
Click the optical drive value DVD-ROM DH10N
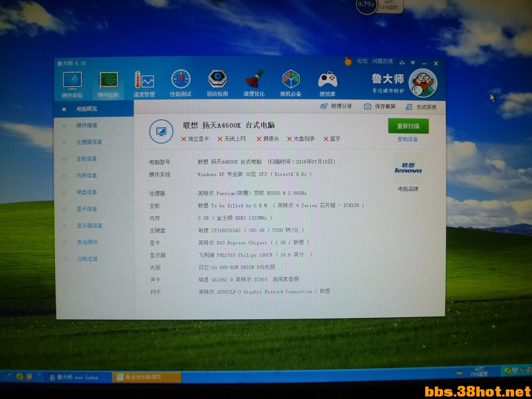click(x=236, y=267)
